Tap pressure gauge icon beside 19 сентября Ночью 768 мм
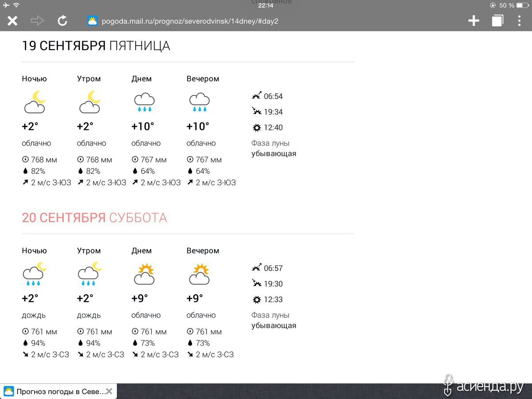 click(x=25, y=160)
